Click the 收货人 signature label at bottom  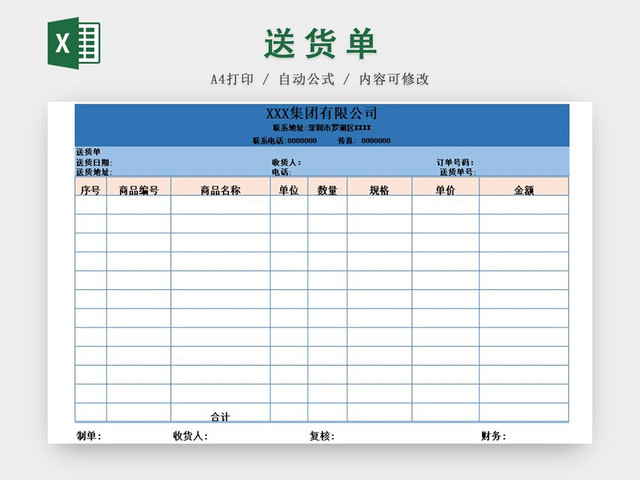[191, 436]
